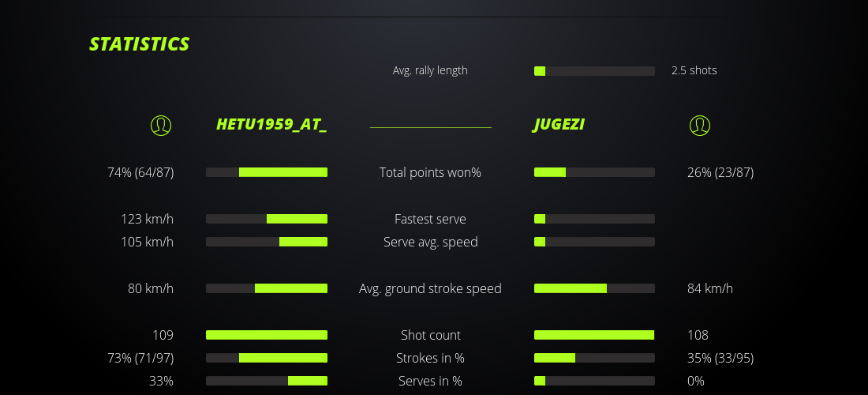Select the Avg. ground stroke speed label

coord(430,288)
